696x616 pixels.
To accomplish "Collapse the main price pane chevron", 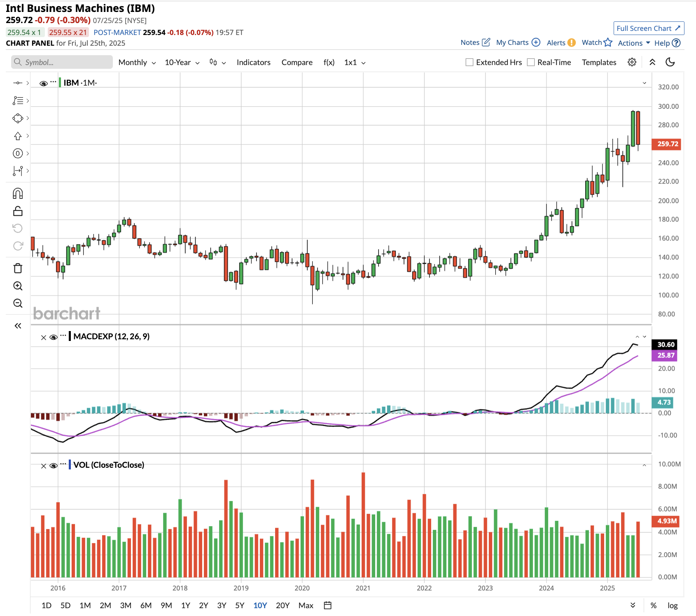I will [x=645, y=83].
